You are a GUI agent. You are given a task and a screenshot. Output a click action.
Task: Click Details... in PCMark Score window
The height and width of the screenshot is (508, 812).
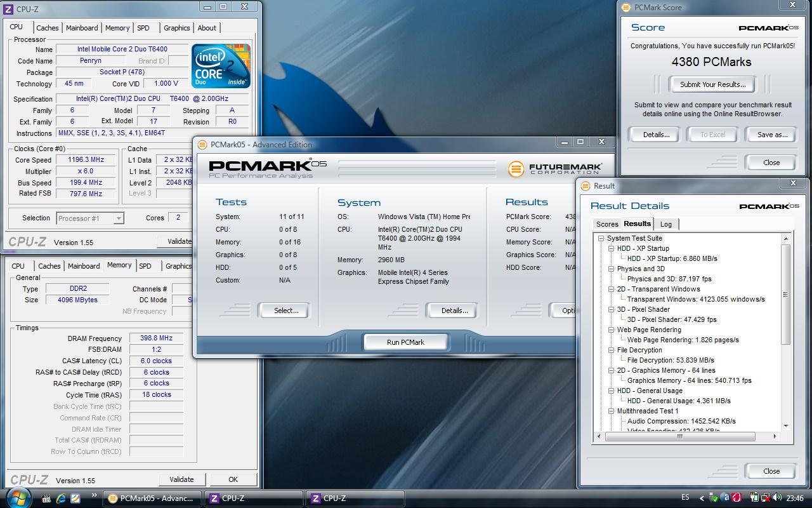pyautogui.click(x=656, y=135)
